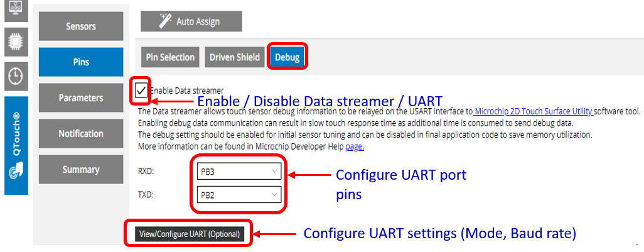
Task: Switch to Driven Shield tab
Action: tap(235, 57)
